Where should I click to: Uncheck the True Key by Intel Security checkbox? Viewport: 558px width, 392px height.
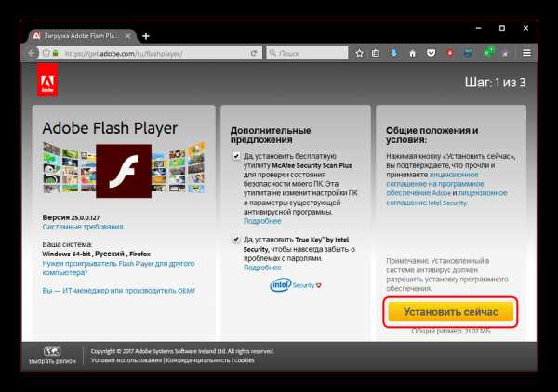tap(236, 240)
